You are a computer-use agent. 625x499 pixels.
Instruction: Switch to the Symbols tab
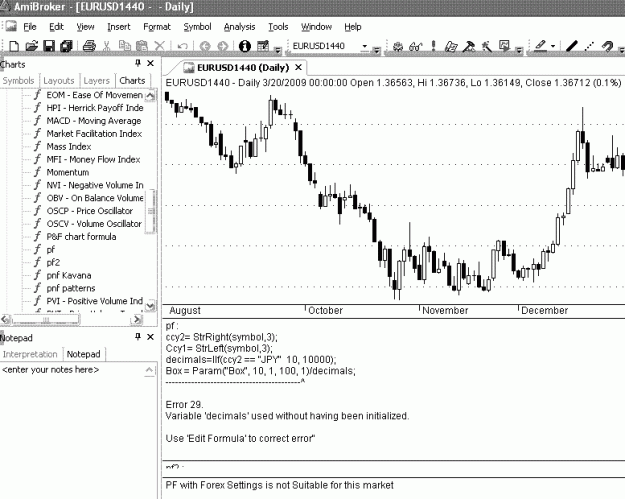pos(18,81)
